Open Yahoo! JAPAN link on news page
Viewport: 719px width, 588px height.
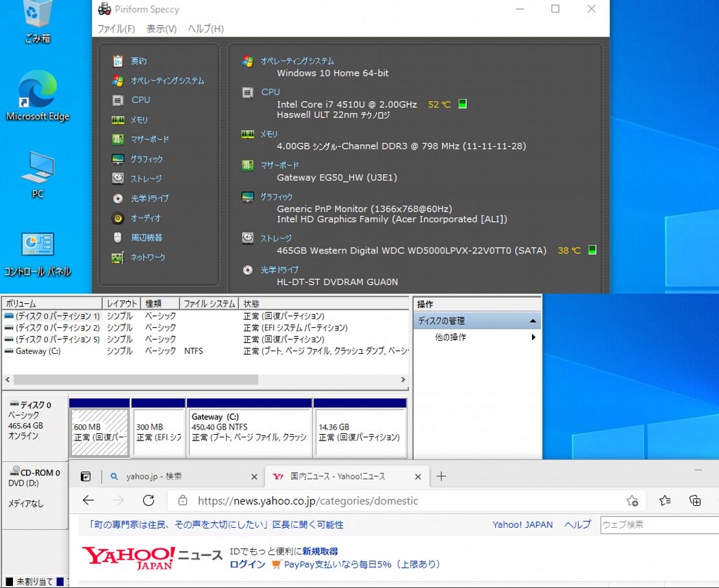pyautogui.click(x=523, y=525)
